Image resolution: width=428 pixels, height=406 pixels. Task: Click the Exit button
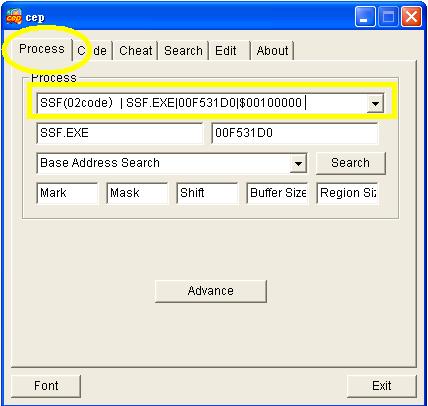(x=382, y=386)
